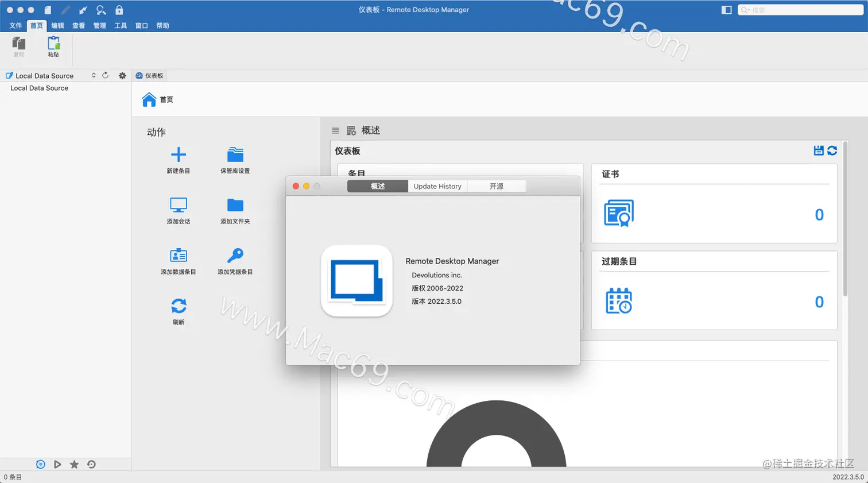Image resolution: width=868 pixels, height=483 pixels.
Task: Click the 证书 certificate card icon
Action: click(619, 213)
